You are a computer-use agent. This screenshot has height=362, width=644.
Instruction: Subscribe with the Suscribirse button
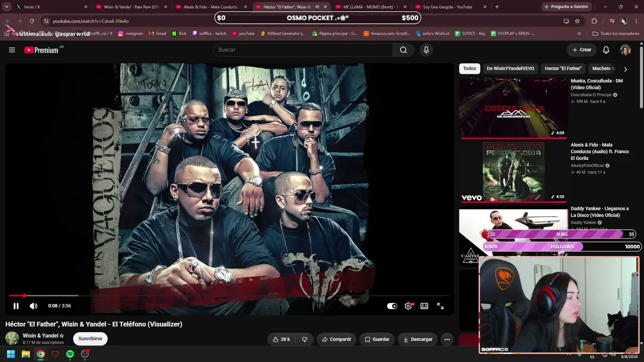tap(90, 339)
